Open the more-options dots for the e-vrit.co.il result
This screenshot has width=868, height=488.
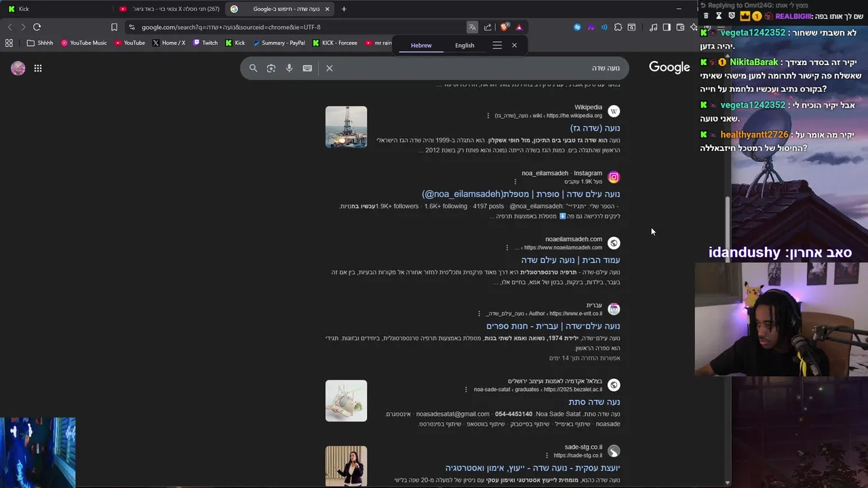pyautogui.click(x=479, y=314)
